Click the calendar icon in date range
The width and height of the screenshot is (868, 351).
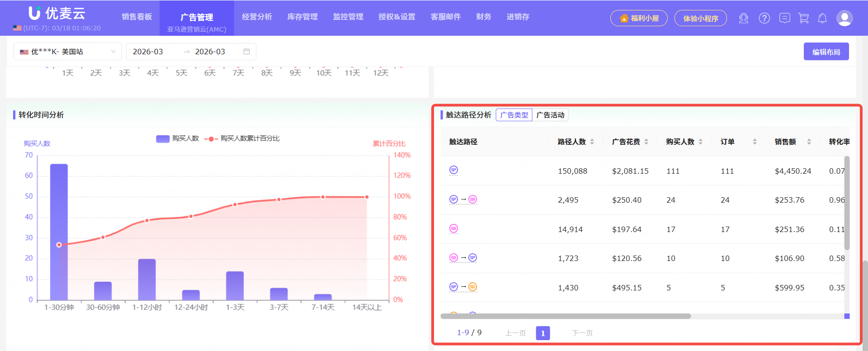246,52
